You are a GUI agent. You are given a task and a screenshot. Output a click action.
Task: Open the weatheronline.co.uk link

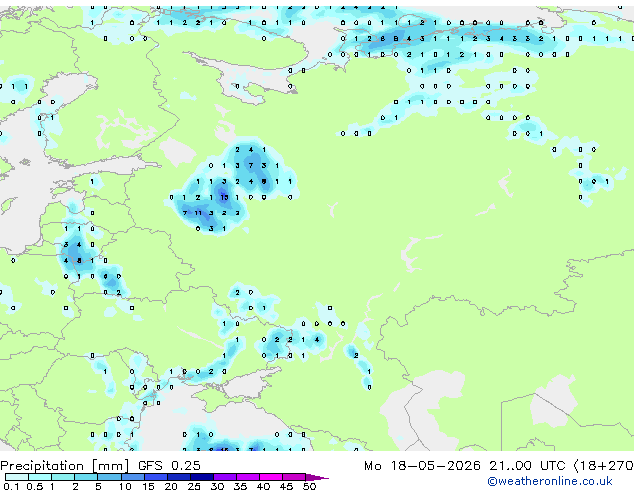pyautogui.click(x=549, y=481)
